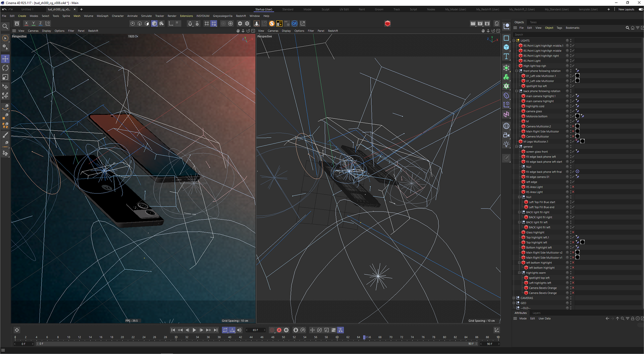
Task: Click the globe scene/environment icon in palette
Action: 506,126
